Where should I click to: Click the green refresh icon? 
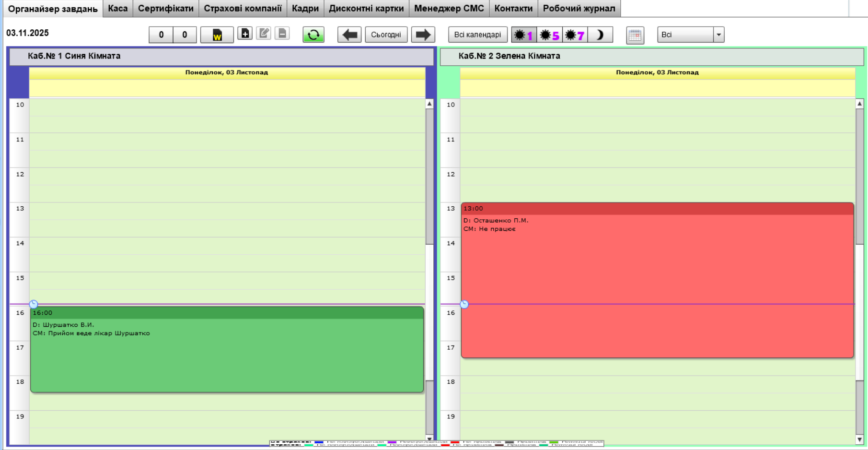313,35
